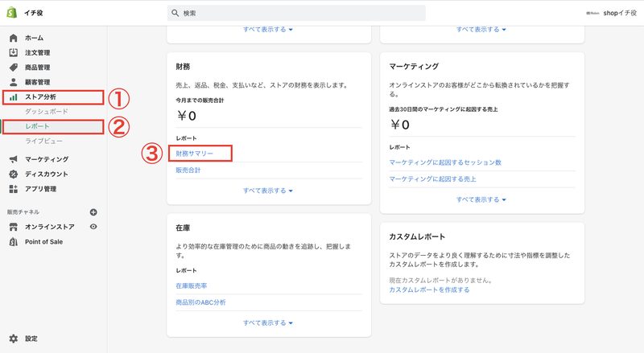This screenshot has height=353, width=644.
Task: Open the 販売合計 report link
Action: (x=188, y=170)
